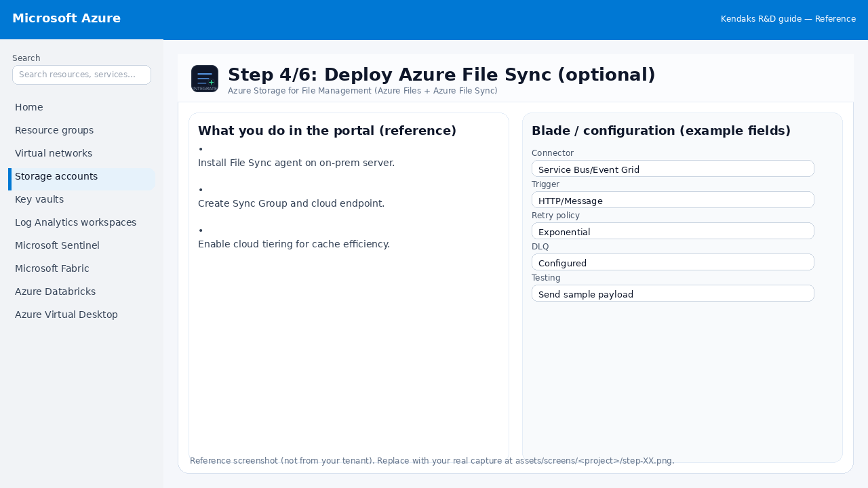Open Resource groups in the sidebar
The width and height of the screenshot is (868, 488).
click(81, 130)
